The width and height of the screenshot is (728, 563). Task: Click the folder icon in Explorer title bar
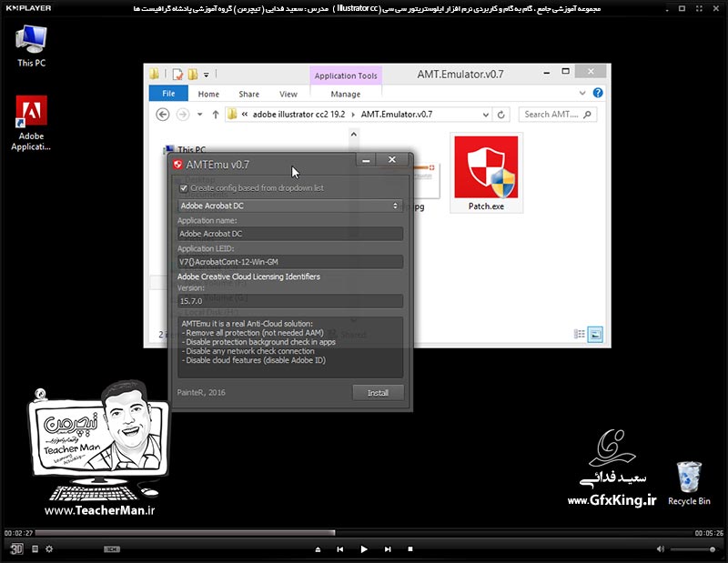(x=155, y=74)
